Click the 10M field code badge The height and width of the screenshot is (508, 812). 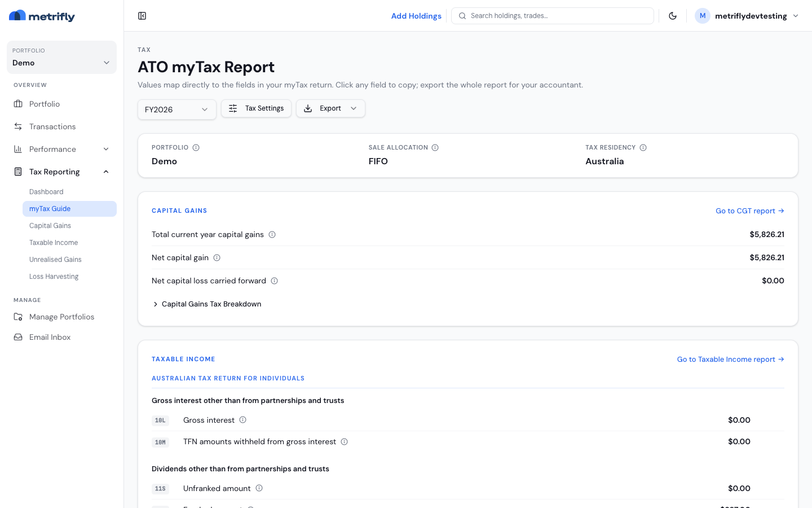point(160,442)
